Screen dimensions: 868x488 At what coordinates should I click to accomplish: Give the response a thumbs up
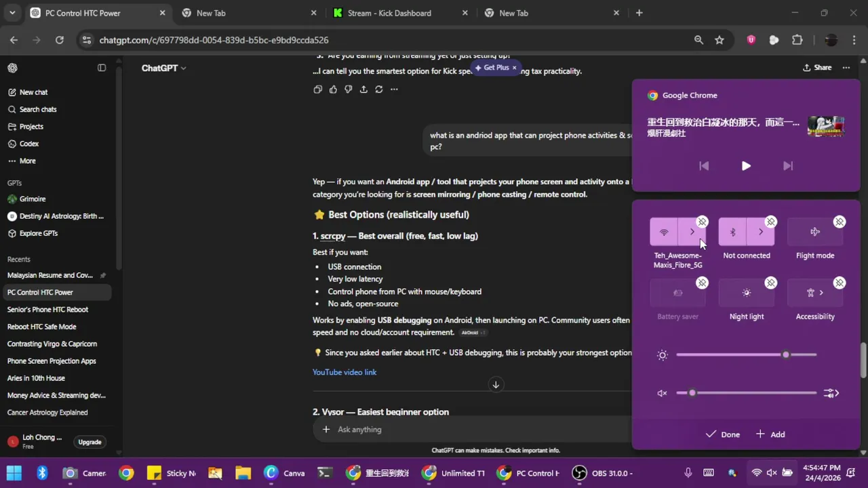coord(333,89)
